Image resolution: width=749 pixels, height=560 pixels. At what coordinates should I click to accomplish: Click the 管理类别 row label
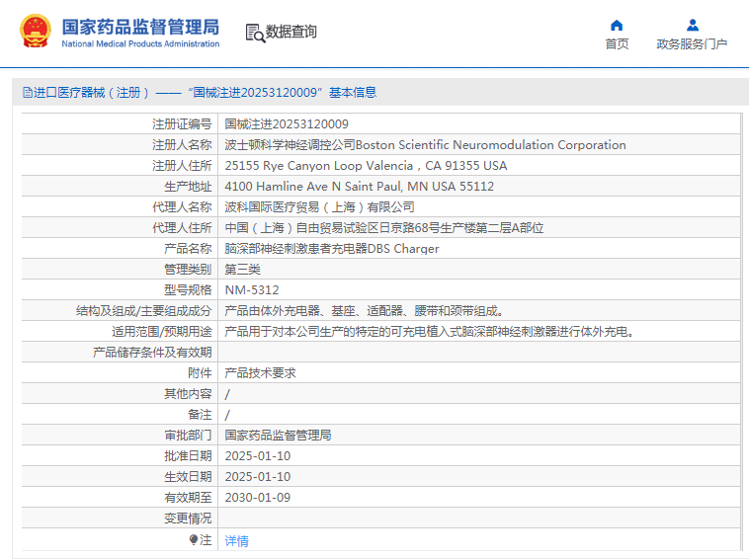188,270
